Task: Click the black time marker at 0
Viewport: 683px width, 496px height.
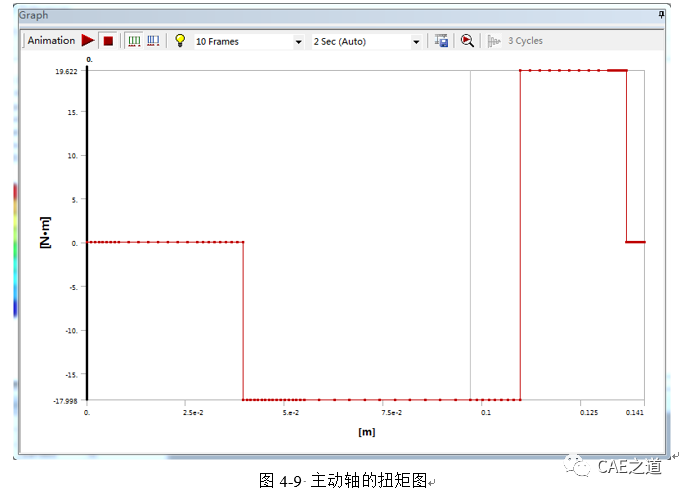Action: pyautogui.click(x=87, y=233)
